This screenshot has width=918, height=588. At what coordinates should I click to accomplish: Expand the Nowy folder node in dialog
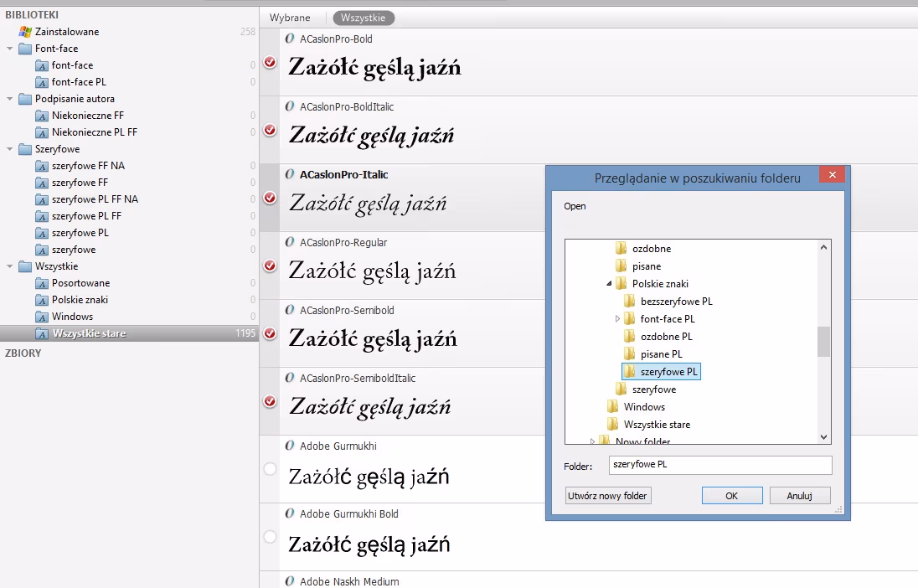pos(592,441)
